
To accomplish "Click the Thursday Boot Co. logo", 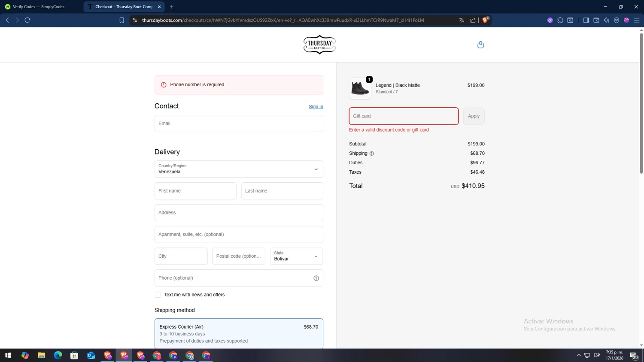I will pyautogui.click(x=319, y=45).
